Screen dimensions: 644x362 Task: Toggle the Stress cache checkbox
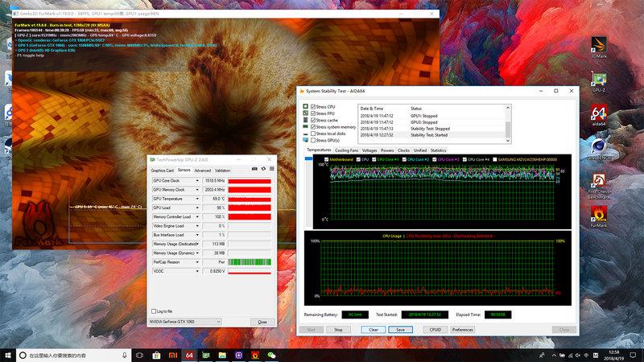[x=313, y=120]
